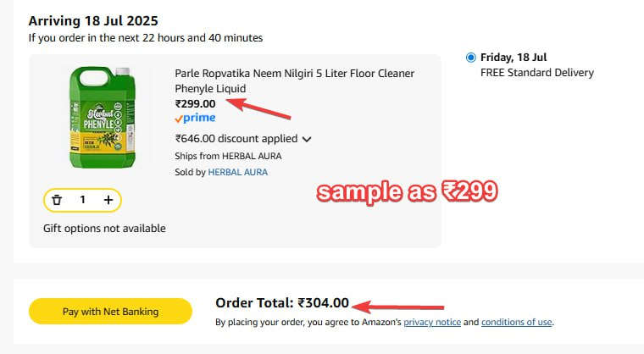Click the quantity number in the stepper
Image resolution: width=644 pixels, height=354 pixels.
coord(82,200)
